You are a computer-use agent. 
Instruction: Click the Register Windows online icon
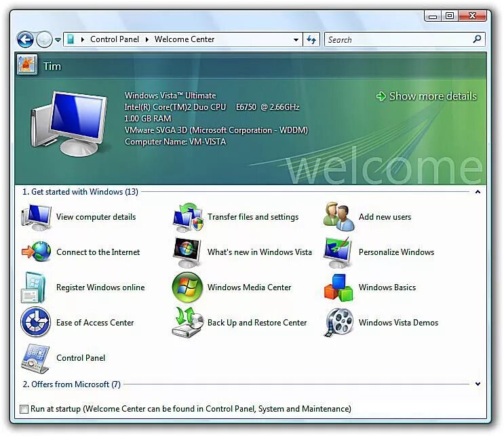pyautogui.click(x=34, y=288)
